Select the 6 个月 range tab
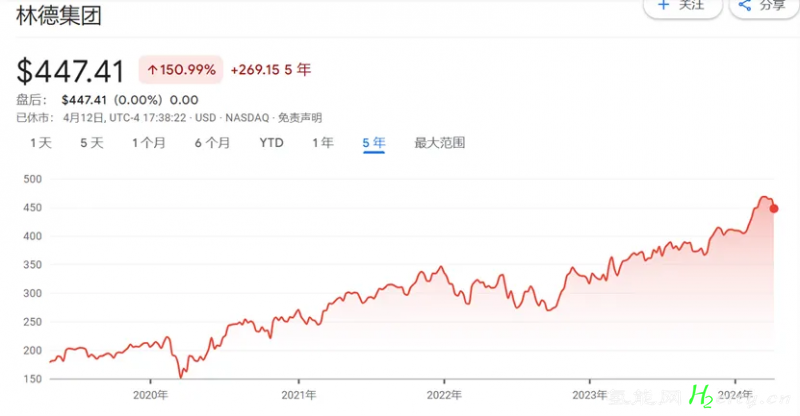The height and width of the screenshot is (416, 800). tap(212, 143)
